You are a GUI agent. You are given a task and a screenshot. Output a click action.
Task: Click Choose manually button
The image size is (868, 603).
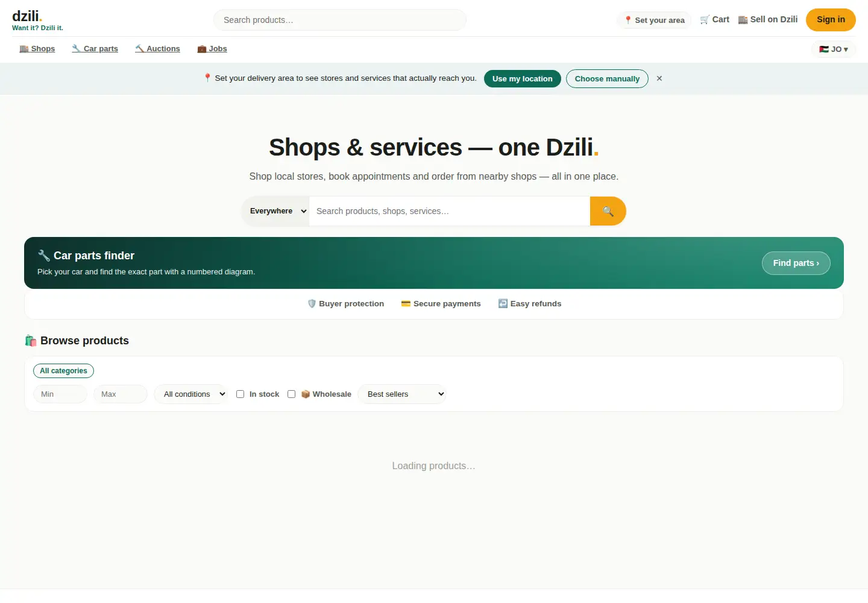click(607, 79)
